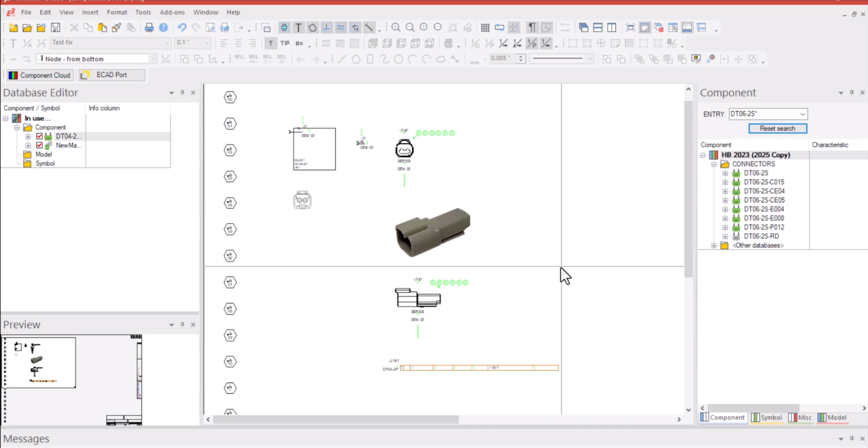Image resolution: width=868 pixels, height=448 pixels.
Task: Click the Reset search button
Action: pyautogui.click(x=778, y=128)
